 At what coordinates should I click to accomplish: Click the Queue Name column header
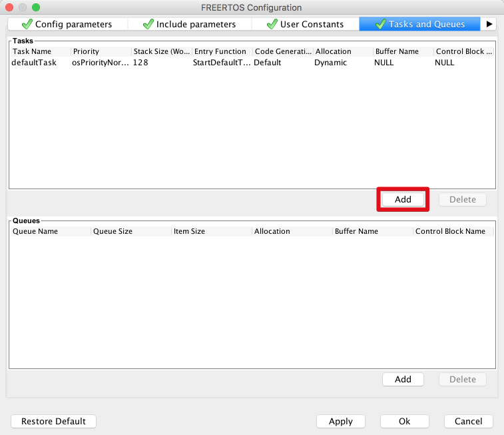click(x=51, y=231)
